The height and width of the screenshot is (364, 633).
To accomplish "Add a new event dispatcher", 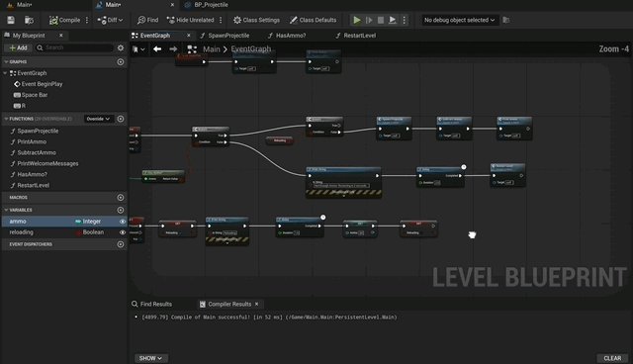I will (121, 244).
